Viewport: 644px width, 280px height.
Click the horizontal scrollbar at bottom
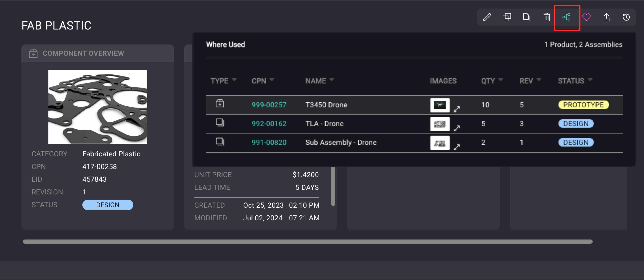tap(308, 241)
